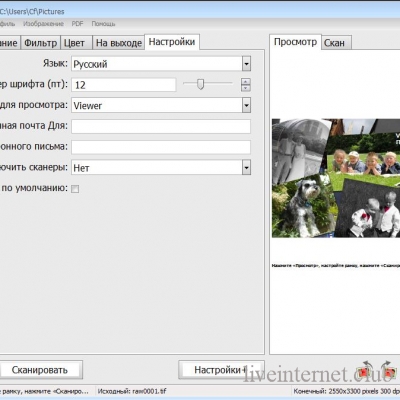The image size is (400, 400).
Task: Switch to the На выходе tab
Action: point(119,43)
